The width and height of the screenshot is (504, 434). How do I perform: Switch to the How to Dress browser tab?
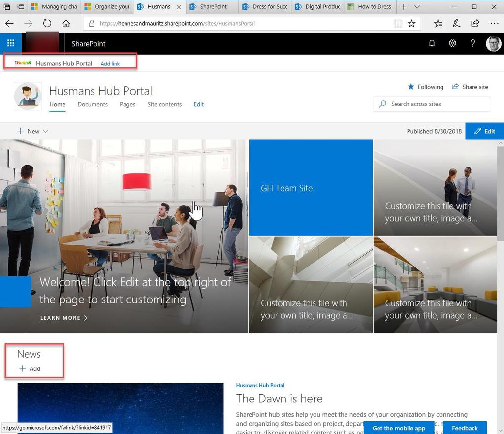(x=370, y=7)
